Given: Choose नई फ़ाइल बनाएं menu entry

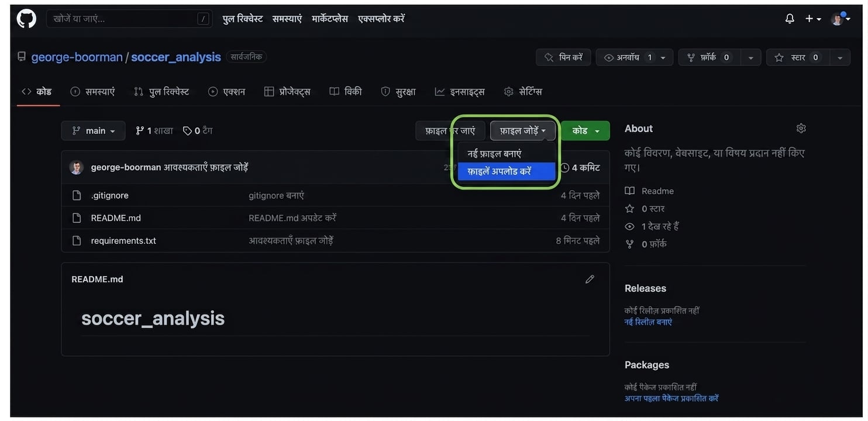Looking at the screenshot, I should pos(506,154).
